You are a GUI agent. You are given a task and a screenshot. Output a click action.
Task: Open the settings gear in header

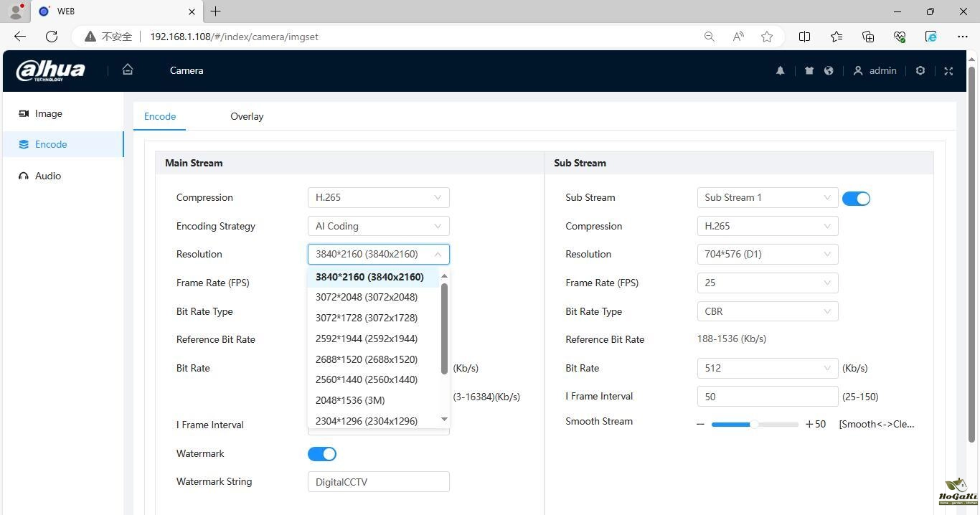920,70
